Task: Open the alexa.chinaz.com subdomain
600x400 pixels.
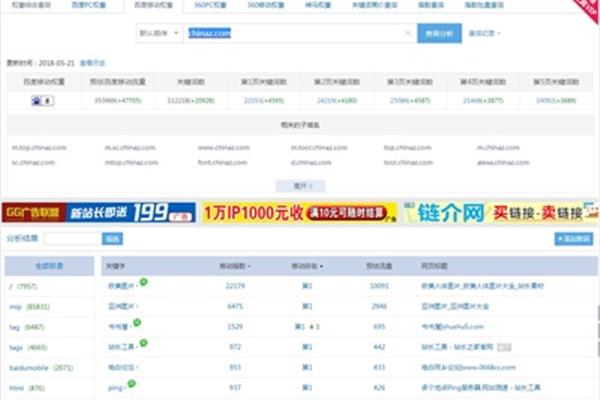Action: tap(503, 163)
